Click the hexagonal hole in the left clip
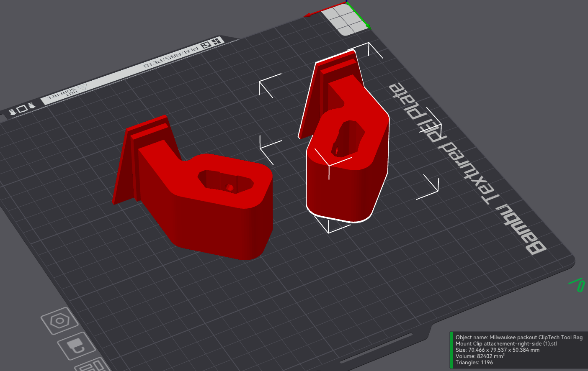588x371 pixels. pos(224,181)
